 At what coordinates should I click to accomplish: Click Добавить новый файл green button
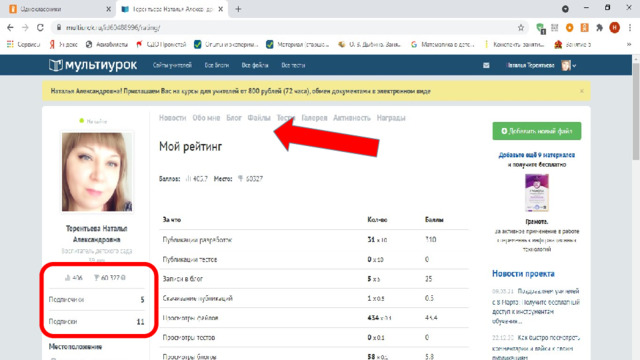coord(537,131)
